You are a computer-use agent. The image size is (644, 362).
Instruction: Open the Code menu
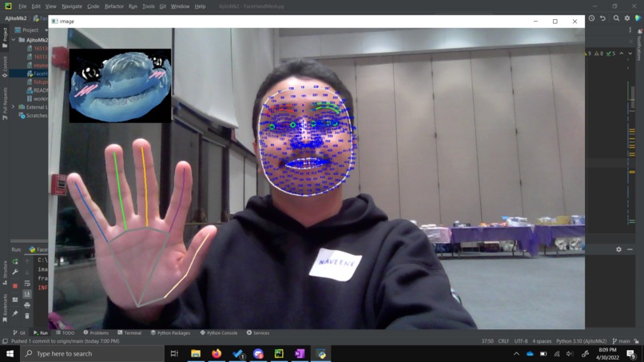pyautogui.click(x=93, y=6)
